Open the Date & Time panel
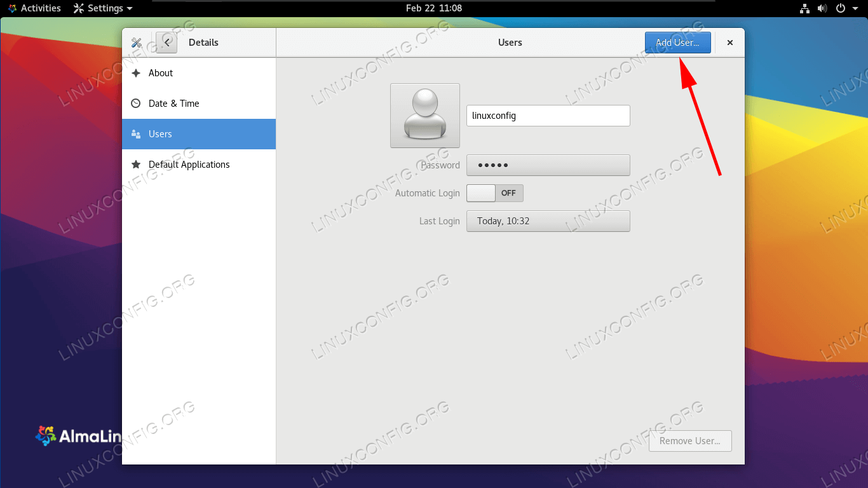Viewport: 868px width, 488px height. pos(199,104)
